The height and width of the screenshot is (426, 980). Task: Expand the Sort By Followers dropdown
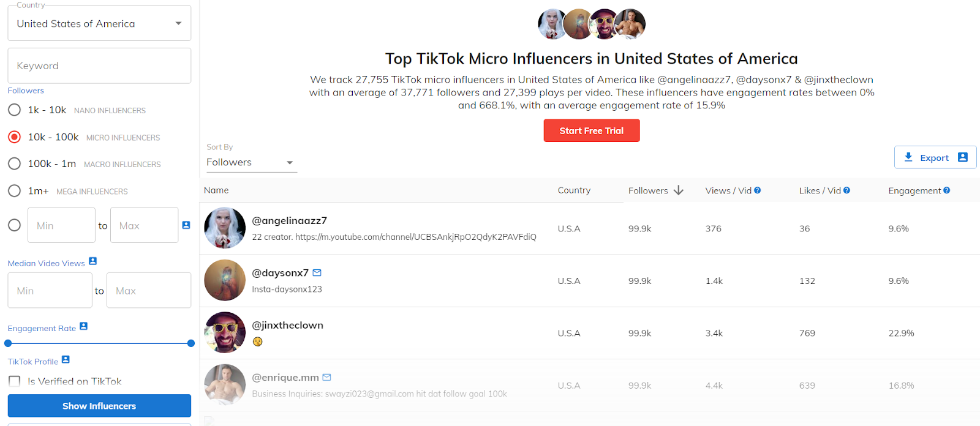coord(251,163)
